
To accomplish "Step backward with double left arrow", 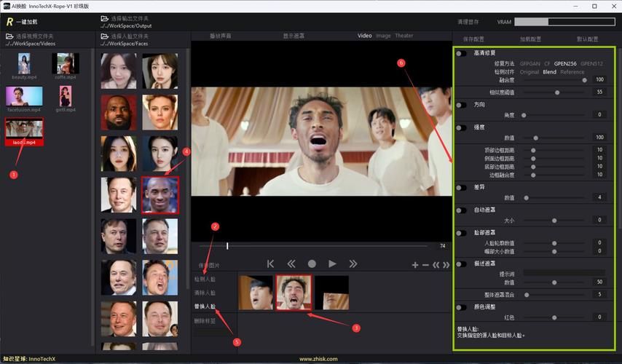I will [x=291, y=264].
